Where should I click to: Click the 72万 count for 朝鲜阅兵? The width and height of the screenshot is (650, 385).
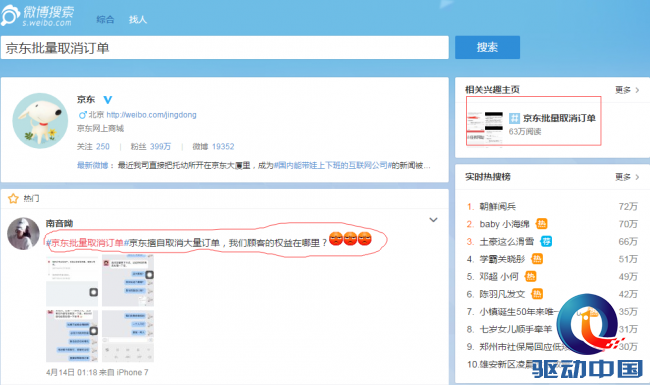628,206
